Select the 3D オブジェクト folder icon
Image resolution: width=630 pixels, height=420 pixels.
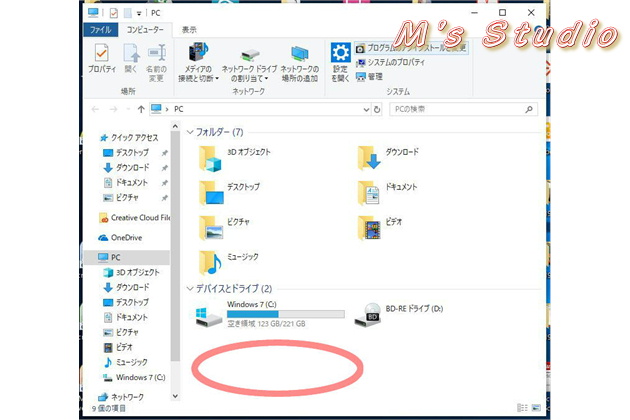pyautogui.click(x=211, y=159)
